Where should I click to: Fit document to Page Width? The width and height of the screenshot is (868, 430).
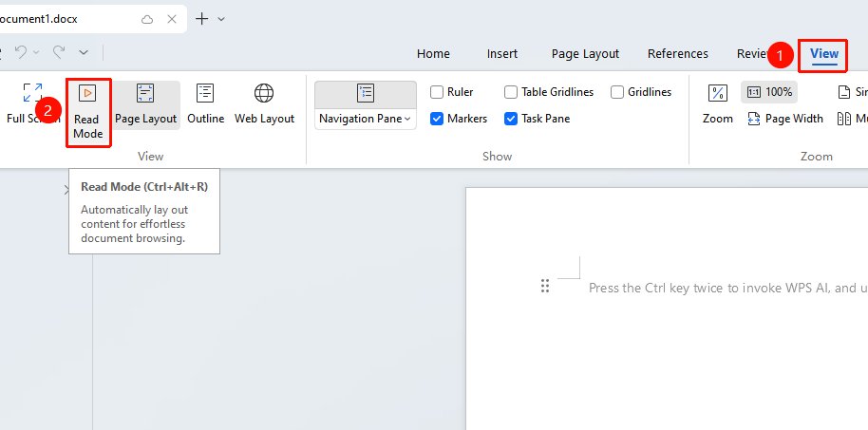[785, 119]
